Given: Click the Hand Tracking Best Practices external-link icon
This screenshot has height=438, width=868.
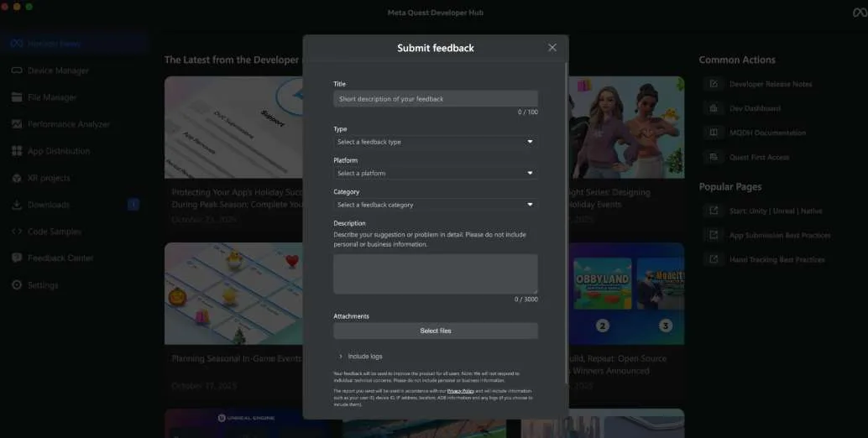Looking at the screenshot, I should pos(714,259).
